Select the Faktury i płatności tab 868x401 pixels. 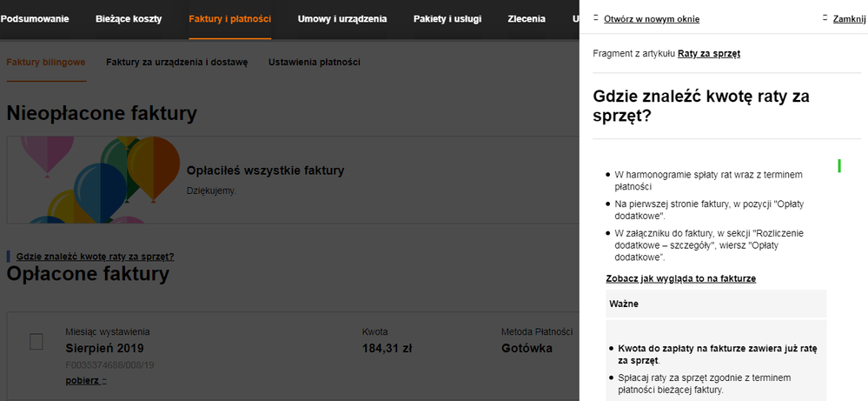(229, 18)
